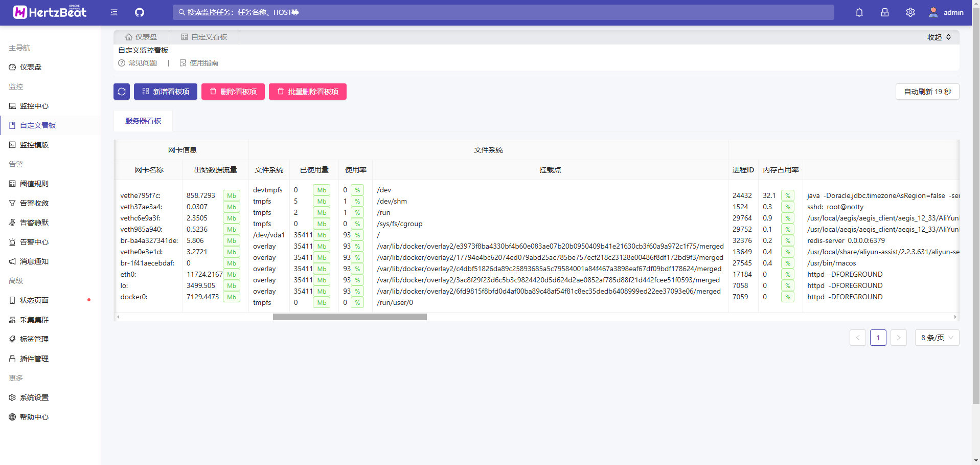Open 状态页面 in the sidebar

tap(50, 300)
